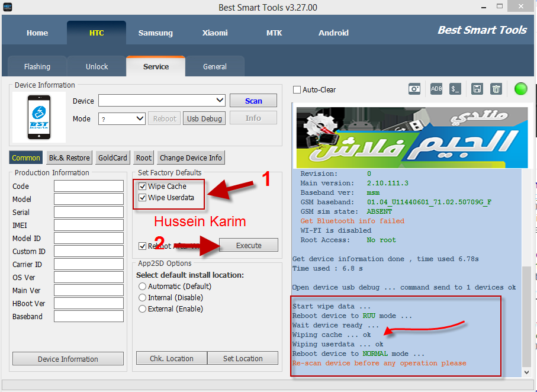Expand the Device dropdown
Viewport: 537px width, 392px height.
tap(220, 101)
